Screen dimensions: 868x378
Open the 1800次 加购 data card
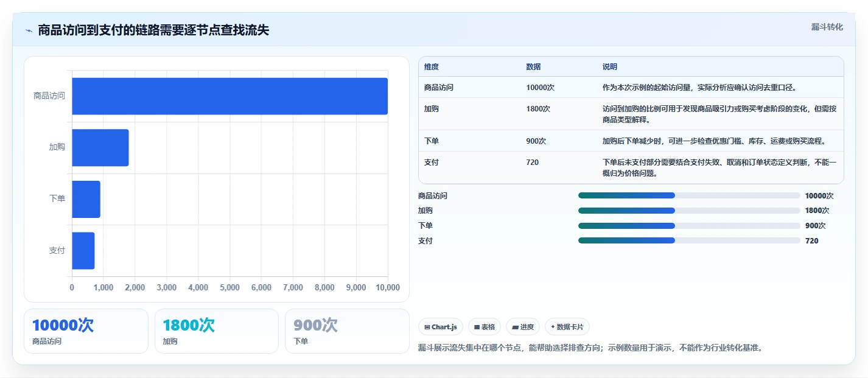pos(216,331)
